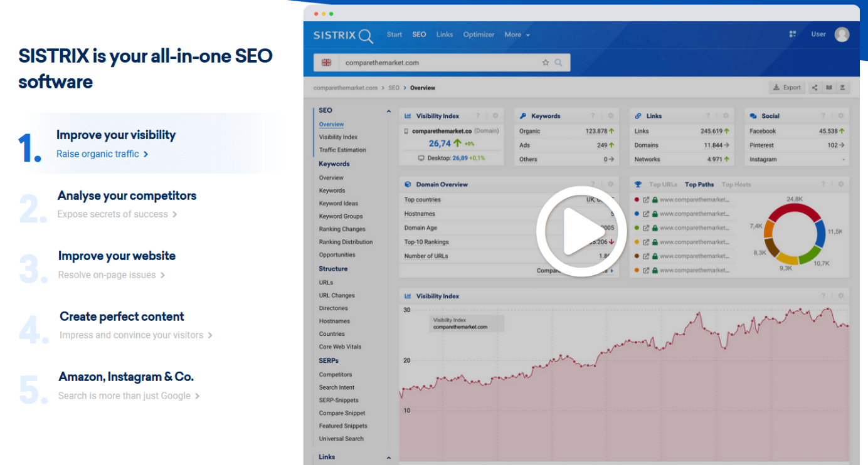Image resolution: width=868 pixels, height=465 pixels.
Task: Open the apps grid icon beside User
Action: 793,34
